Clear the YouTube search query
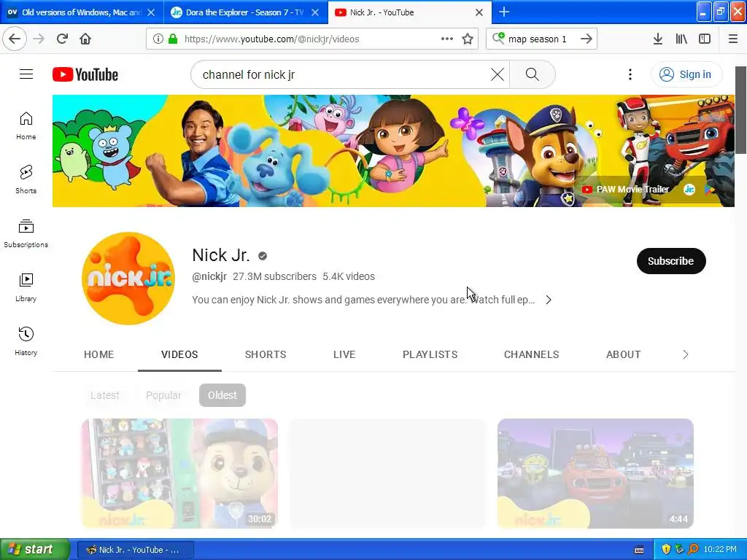 pyautogui.click(x=497, y=74)
